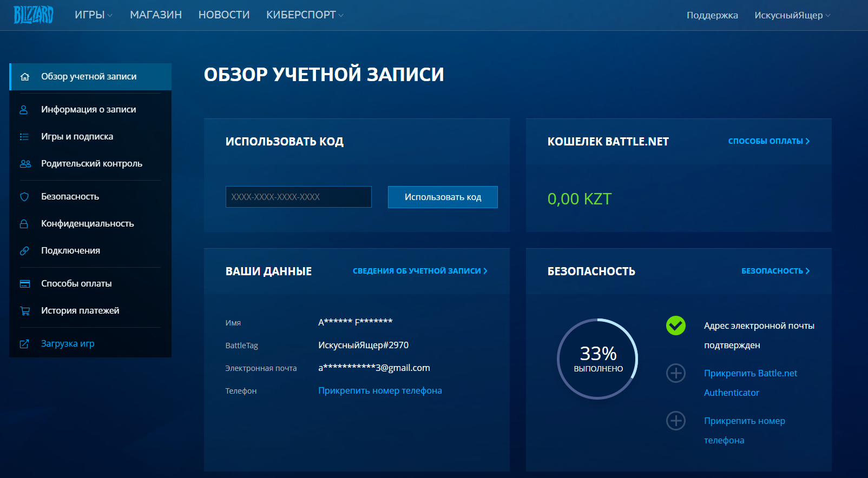The image size is (868, 478).
Task: Click the chain link icon beside Подключения
Action: (x=24, y=251)
